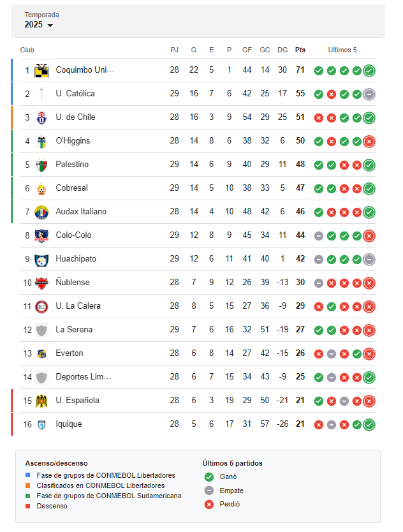Click the O'Higgins club crest
This screenshot has height=532, width=403.
coord(41,141)
